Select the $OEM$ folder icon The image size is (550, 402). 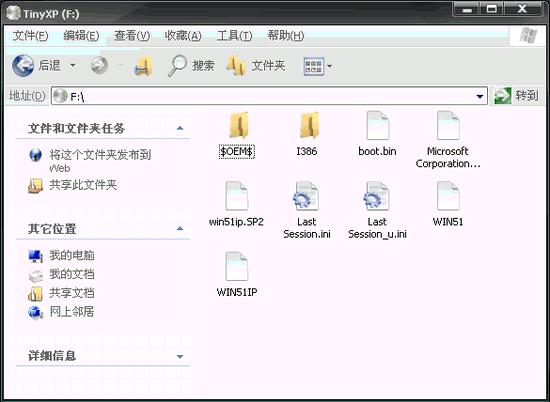[x=239, y=125]
